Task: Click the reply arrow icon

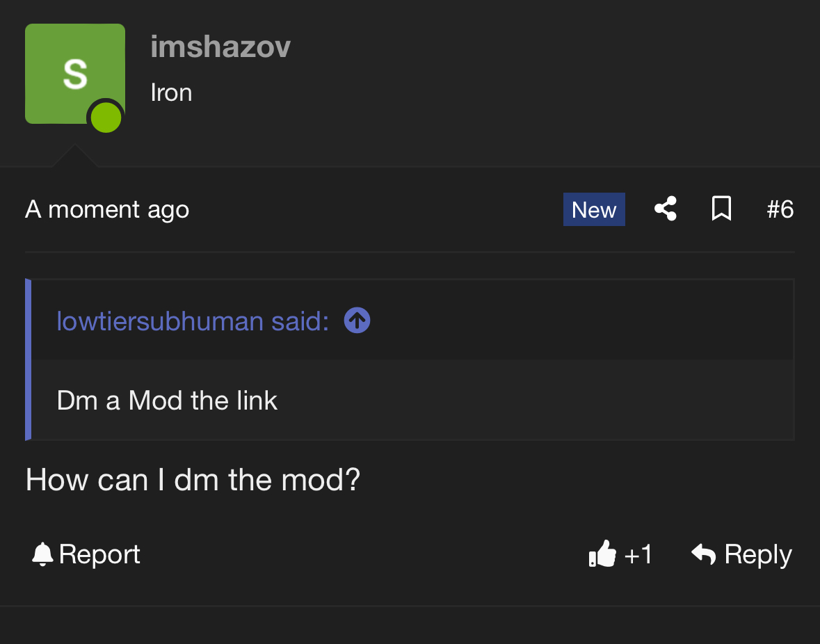Action: 704,554
